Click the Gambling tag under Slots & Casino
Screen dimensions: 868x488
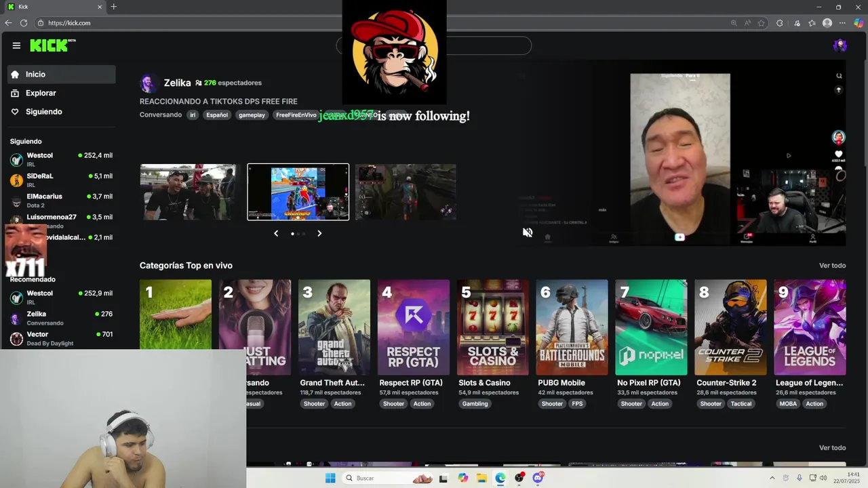(x=475, y=404)
